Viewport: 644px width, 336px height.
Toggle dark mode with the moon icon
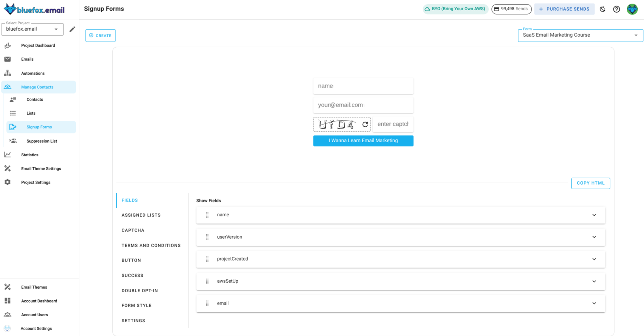[x=603, y=9]
